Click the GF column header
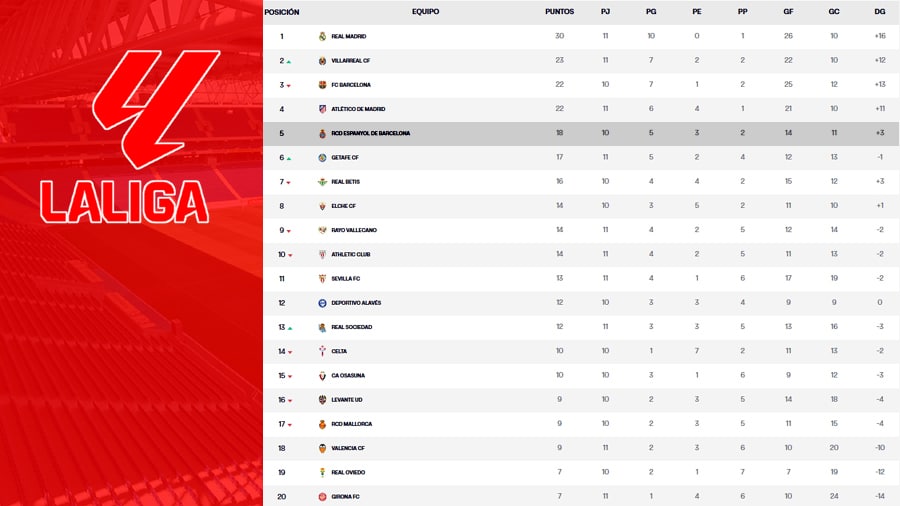 click(x=788, y=12)
